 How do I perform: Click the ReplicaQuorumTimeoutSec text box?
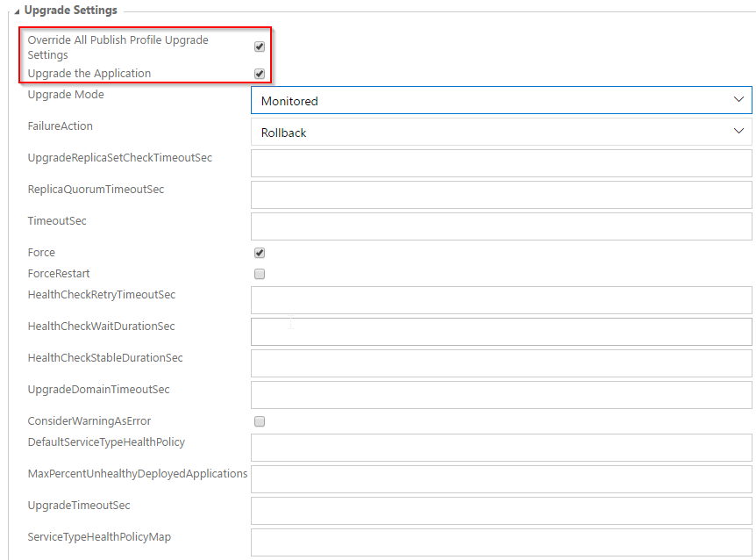[x=501, y=195]
